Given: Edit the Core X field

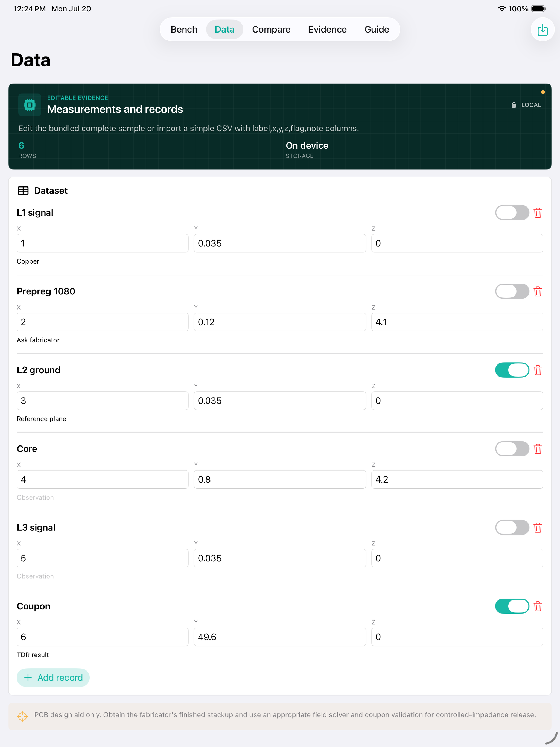Looking at the screenshot, I should pyautogui.click(x=103, y=480).
